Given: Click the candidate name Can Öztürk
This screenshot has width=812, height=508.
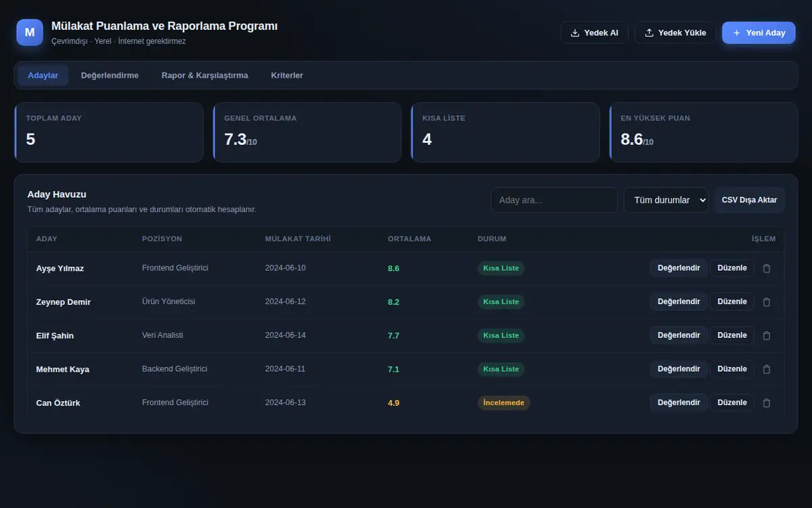Looking at the screenshot, I should pyautogui.click(x=58, y=403).
